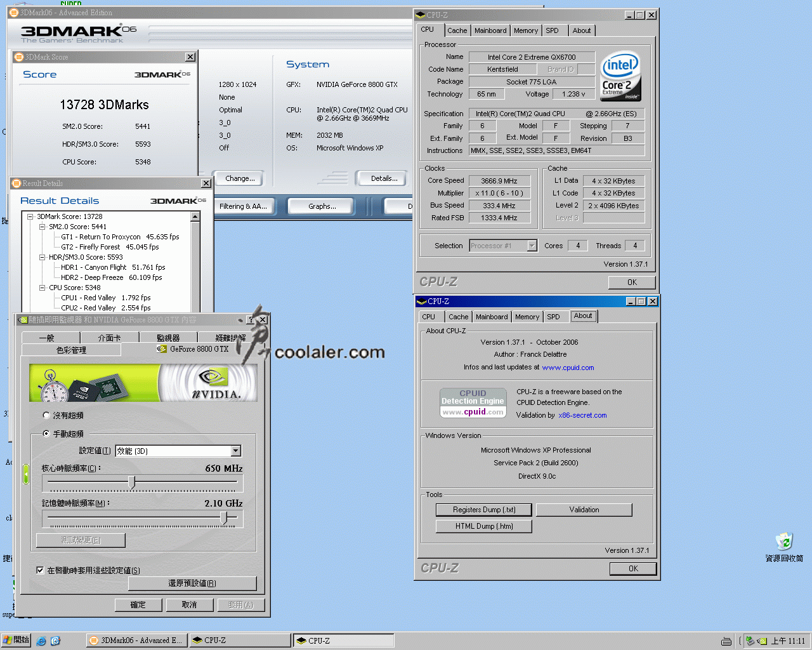Click the NVIDIA eye icon on the GeForce 8800 GTX tab
The width and height of the screenshot is (812, 650).
(x=162, y=349)
